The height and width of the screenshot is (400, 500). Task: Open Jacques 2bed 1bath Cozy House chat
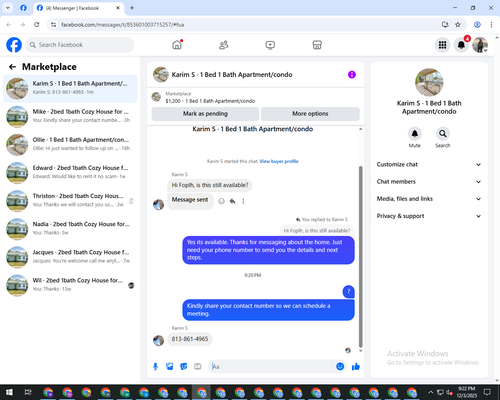tap(70, 257)
